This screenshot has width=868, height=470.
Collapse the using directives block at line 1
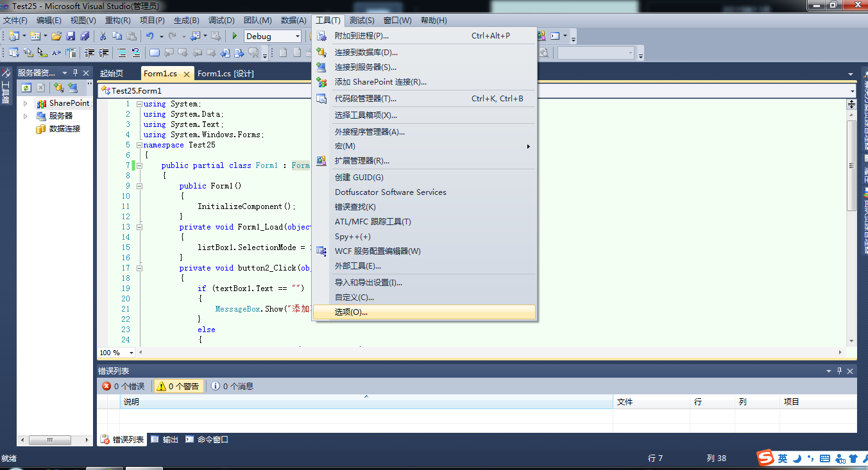pyautogui.click(x=139, y=104)
